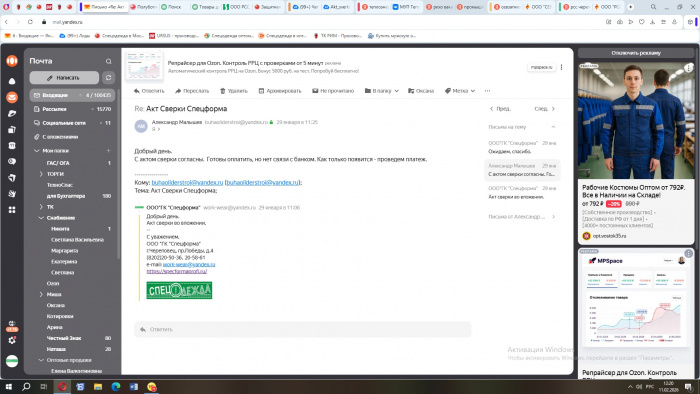Open the more actions ellipsis in the toolbar
Viewport: 700px width, 394px height.
(x=488, y=91)
